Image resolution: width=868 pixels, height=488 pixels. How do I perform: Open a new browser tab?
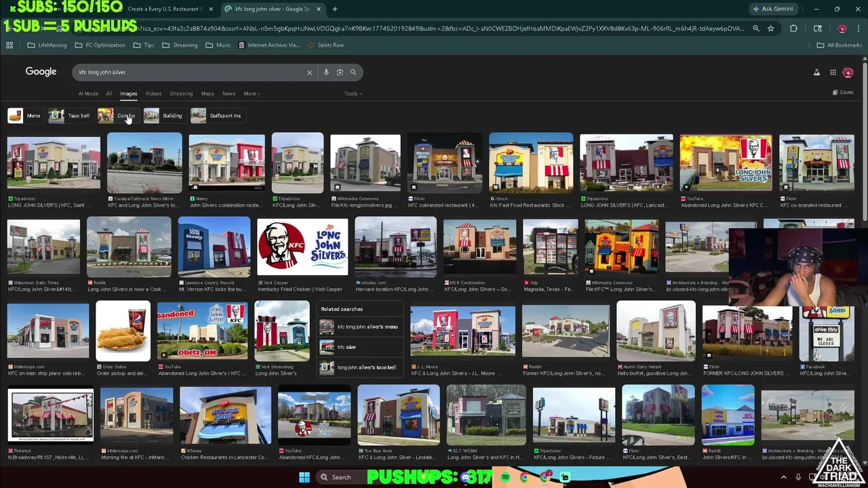(334, 9)
